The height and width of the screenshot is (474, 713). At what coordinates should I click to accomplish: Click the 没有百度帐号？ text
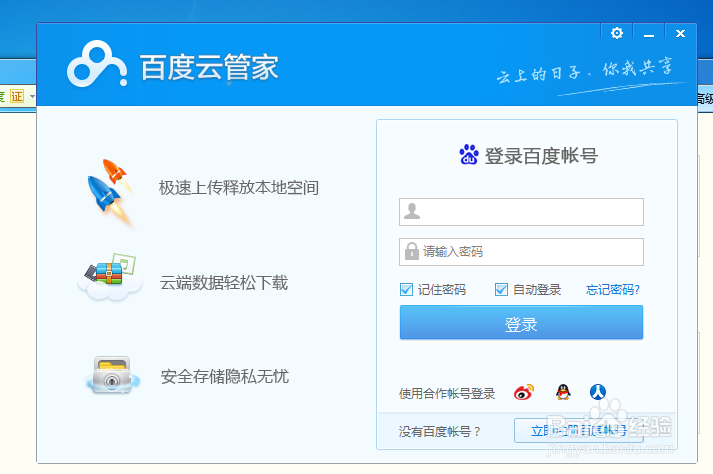point(439,431)
